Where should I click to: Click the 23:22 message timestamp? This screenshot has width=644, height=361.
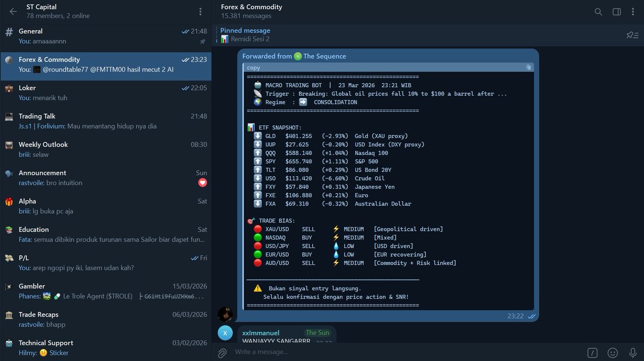515,316
